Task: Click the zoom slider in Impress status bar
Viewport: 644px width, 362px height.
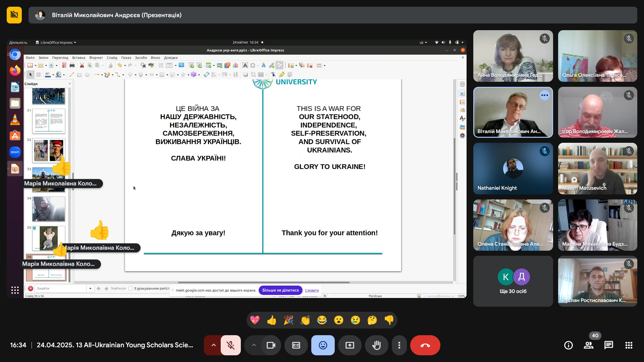Action: tap(438, 296)
